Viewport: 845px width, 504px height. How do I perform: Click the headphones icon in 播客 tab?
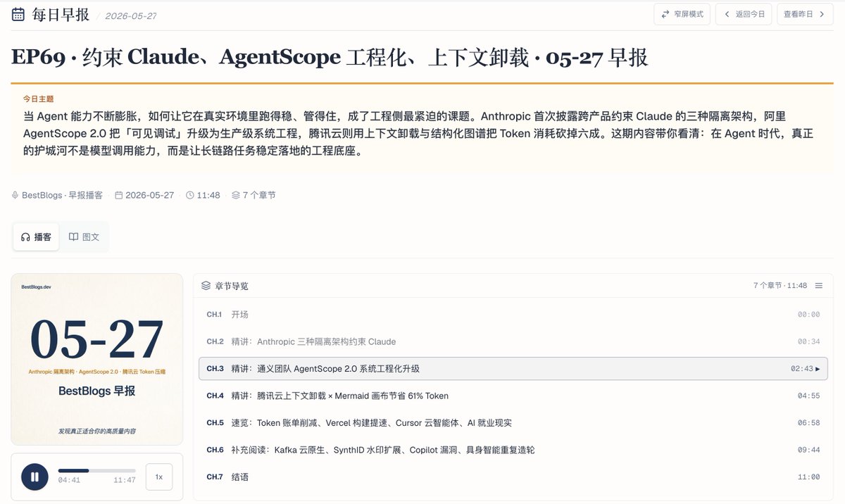coord(25,237)
